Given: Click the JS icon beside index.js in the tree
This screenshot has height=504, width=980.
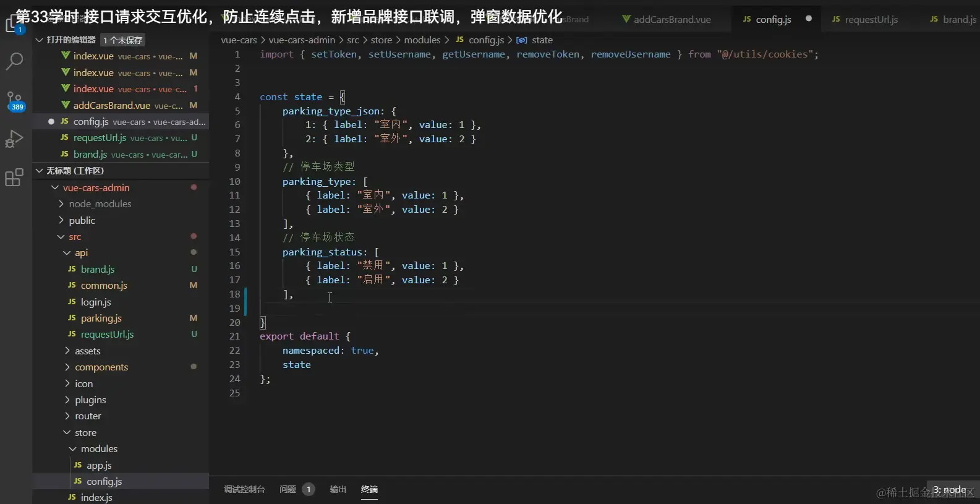Looking at the screenshot, I should pos(72,497).
